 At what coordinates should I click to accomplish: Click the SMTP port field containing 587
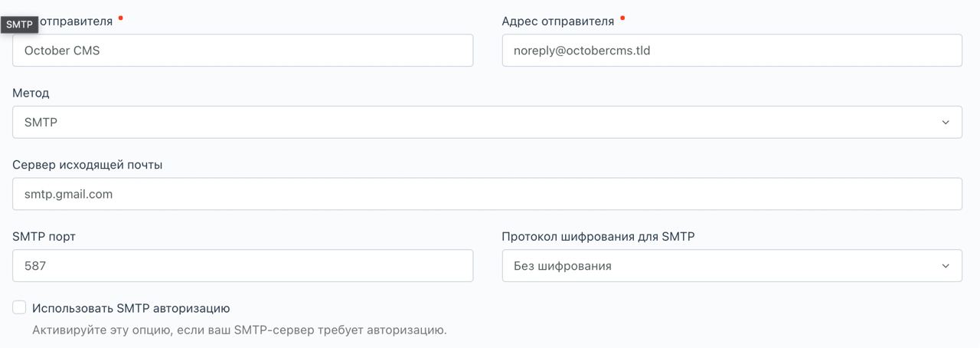pos(243,266)
